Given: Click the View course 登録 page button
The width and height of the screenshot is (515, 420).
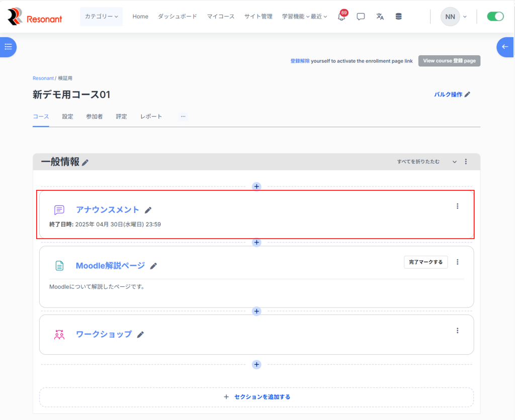Looking at the screenshot, I should tap(449, 61).
